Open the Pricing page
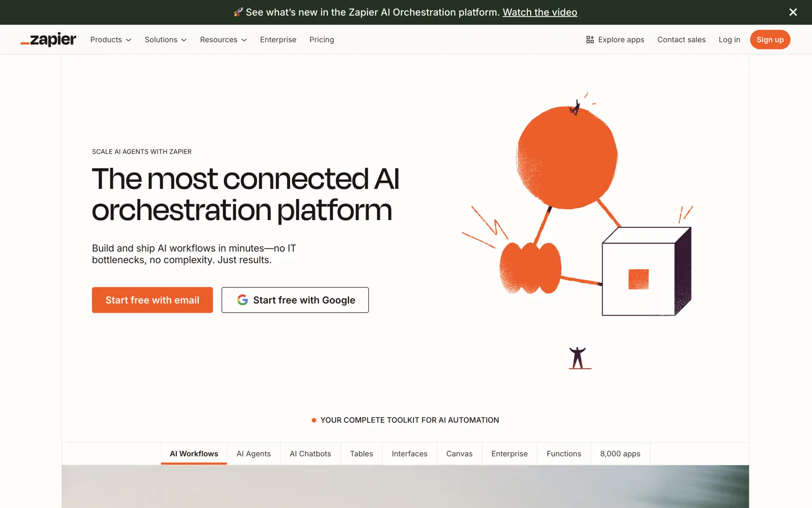Screen dimensions: 812x508 pos(321,39)
